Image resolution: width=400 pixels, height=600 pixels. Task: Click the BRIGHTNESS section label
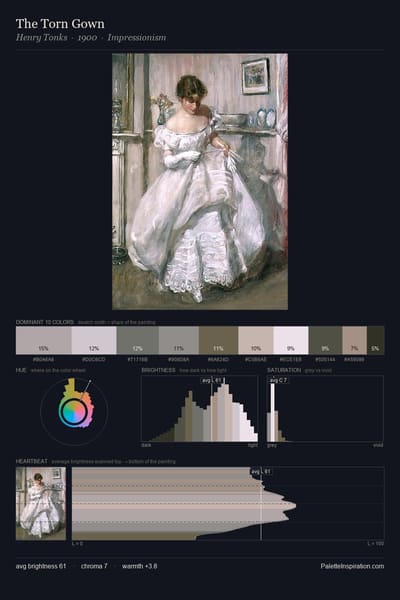pyautogui.click(x=158, y=370)
